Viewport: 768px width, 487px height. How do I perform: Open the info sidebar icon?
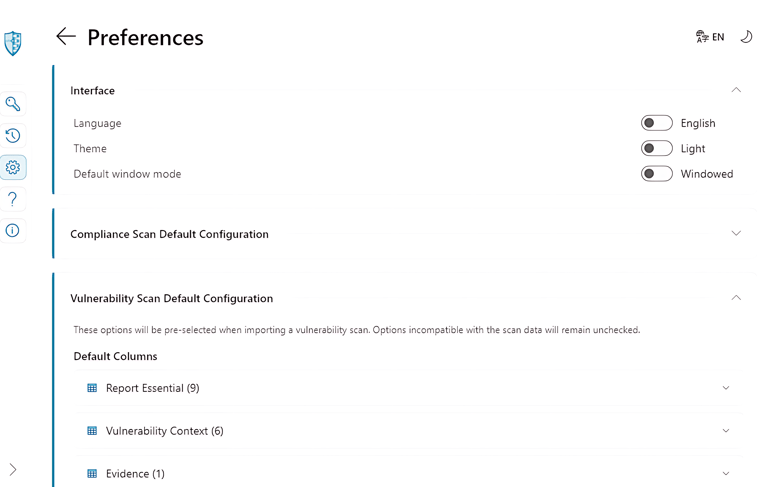13,230
